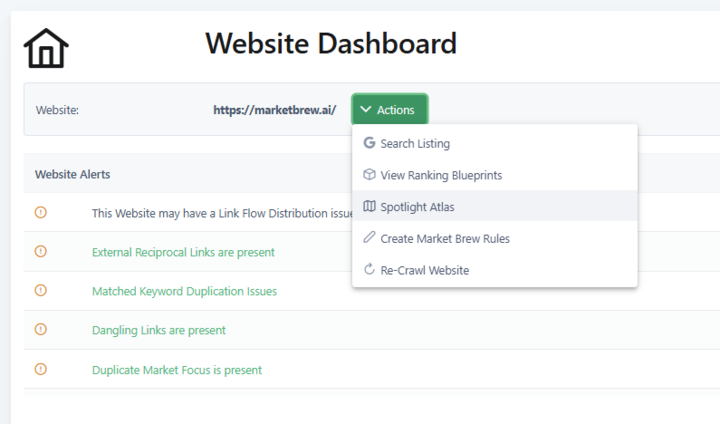
Task: Click the Website Alerts header
Action: tap(73, 175)
